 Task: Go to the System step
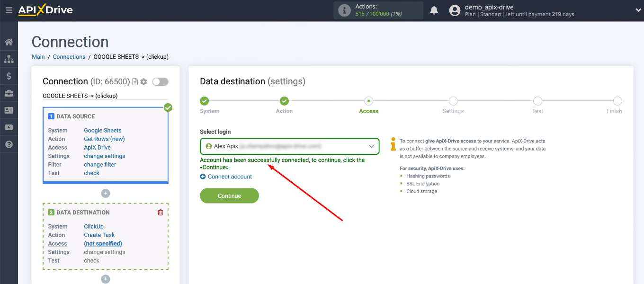pyautogui.click(x=205, y=101)
